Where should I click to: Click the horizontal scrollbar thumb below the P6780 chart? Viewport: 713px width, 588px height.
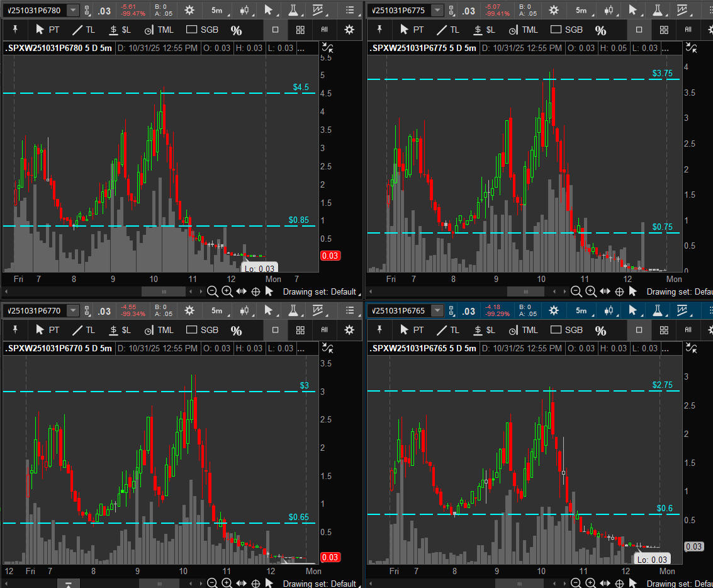164,291
